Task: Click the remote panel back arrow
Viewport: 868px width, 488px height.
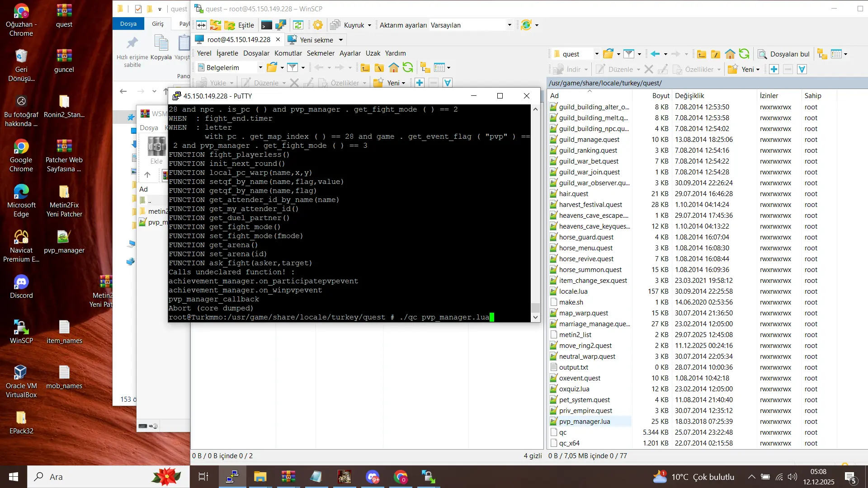Action: pos(655,54)
